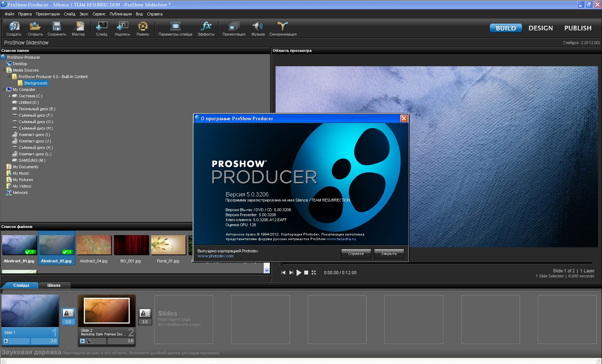Click the Синхронизация toolbar icon
This screenshot has height=364, width=602.
[283, 29]
